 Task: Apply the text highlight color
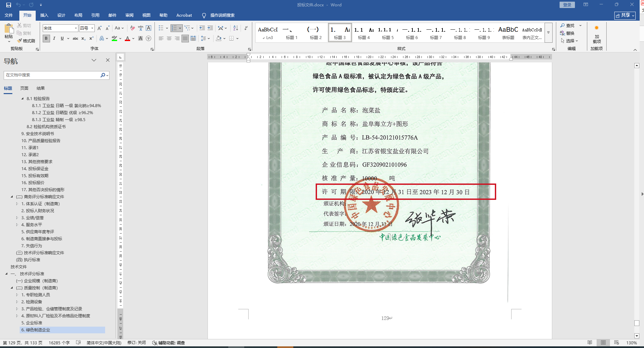(114, 38)
